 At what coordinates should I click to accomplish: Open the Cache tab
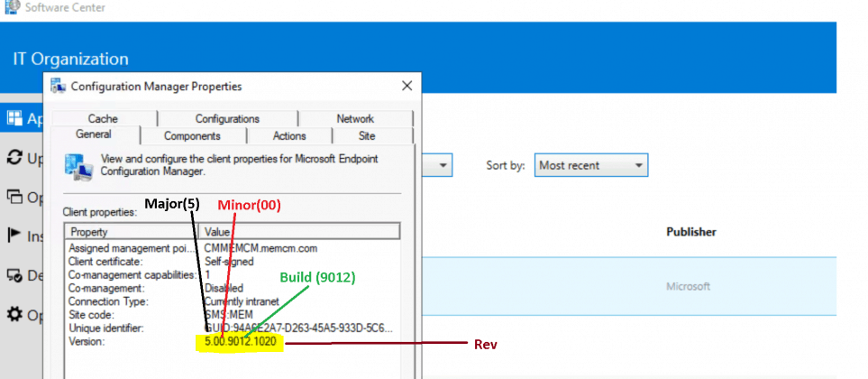(x=104, y=118)
